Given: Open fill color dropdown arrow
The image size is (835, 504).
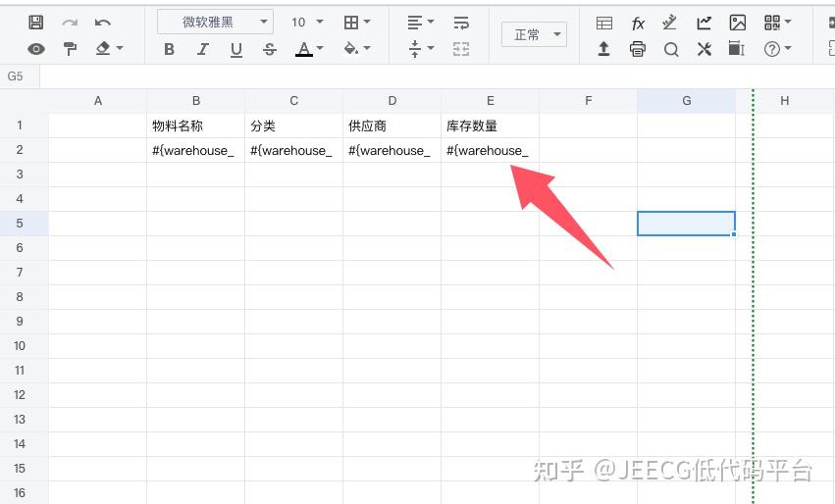Looking at the screenshot, I should [367, 48].
